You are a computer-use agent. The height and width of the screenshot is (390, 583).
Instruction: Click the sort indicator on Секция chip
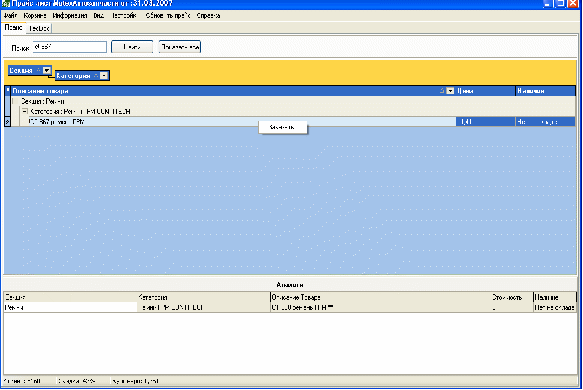[38, 70]
